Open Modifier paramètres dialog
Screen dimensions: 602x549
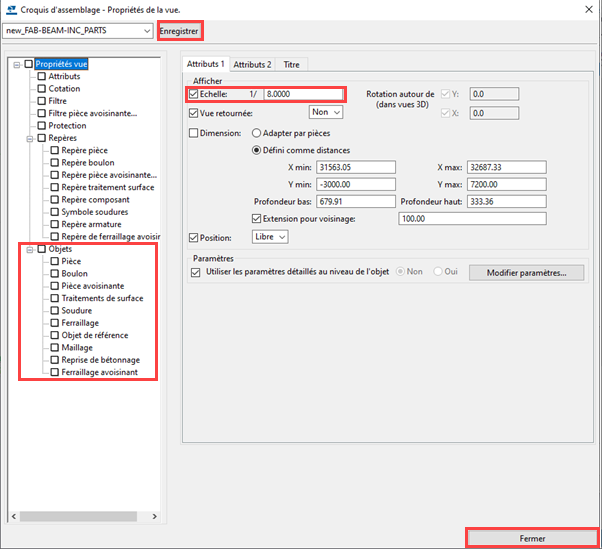[x=526, y=272]
